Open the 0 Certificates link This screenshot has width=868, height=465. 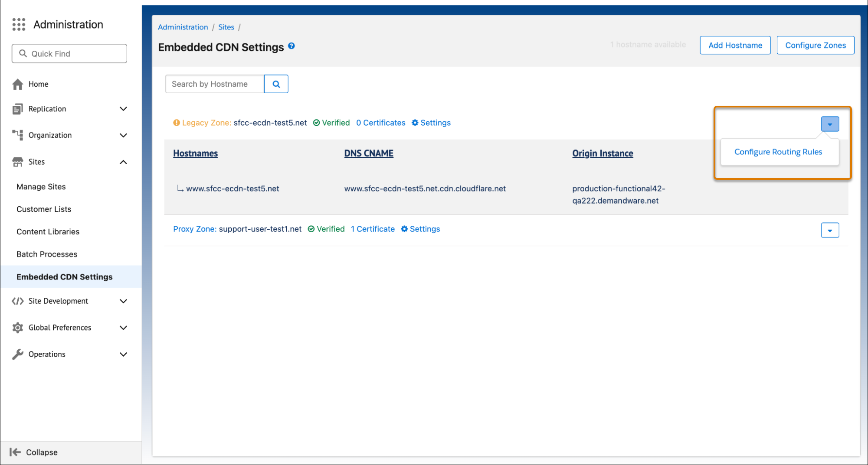pyautogui.click(x=380, y=123)
